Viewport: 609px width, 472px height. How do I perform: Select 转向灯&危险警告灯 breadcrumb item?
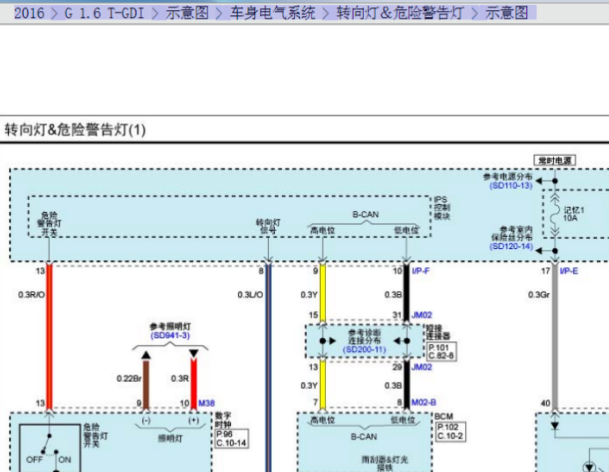click(400, 13)
